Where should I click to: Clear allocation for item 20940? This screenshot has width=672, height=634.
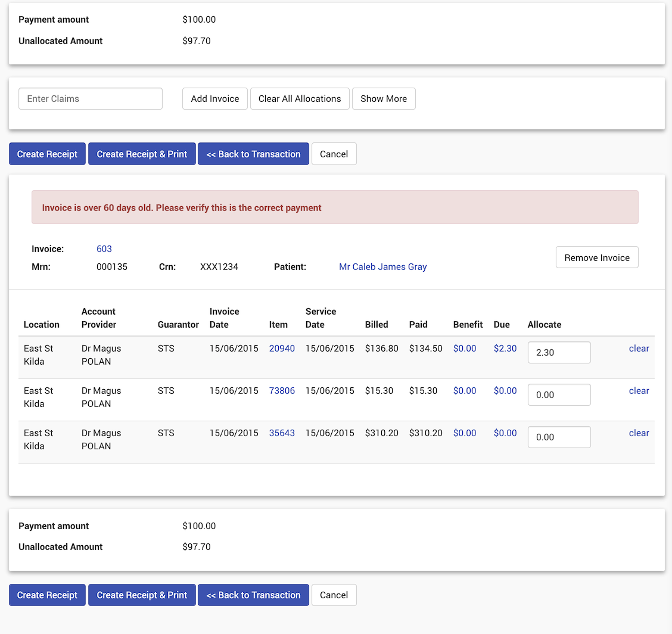(x=639, y=349)
